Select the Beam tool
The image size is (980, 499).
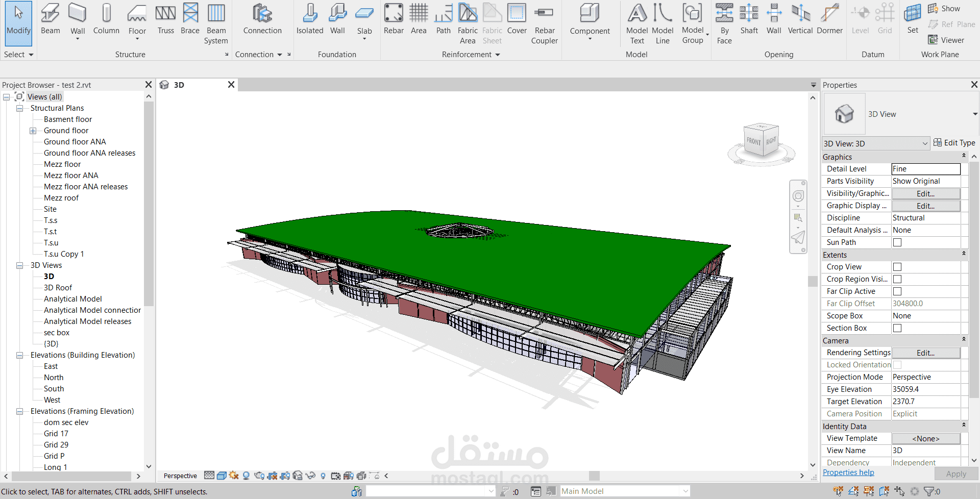(50, 19)
